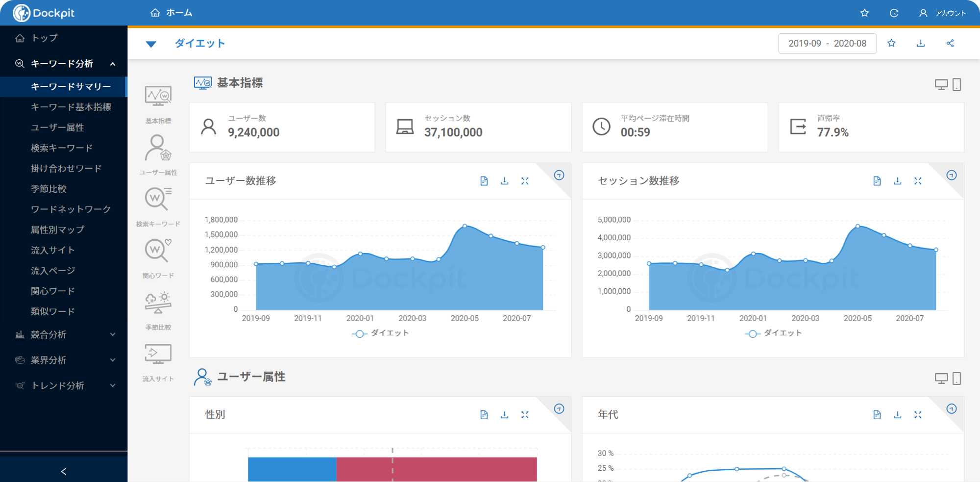Open the アカウント menu button
Image resolution: width=980 pixels, height=482 pixels.
[x=942, y=13]
